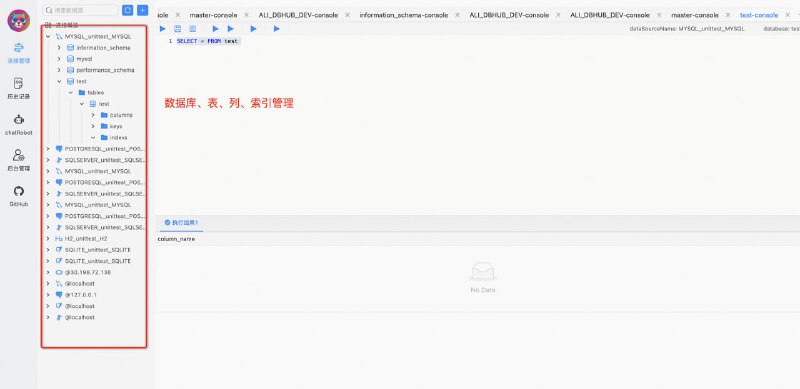Click in the data source search field
The image size is (800, 389).
(81, 10)
